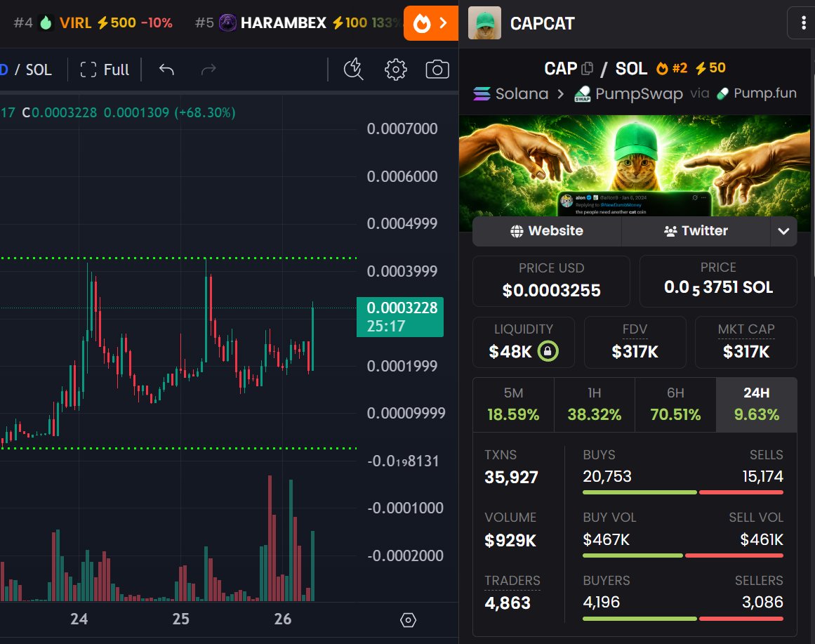This screenshot has width=815, height=644.
Task: Click the BUYERS 4,196 value
Action: (602, 603)
